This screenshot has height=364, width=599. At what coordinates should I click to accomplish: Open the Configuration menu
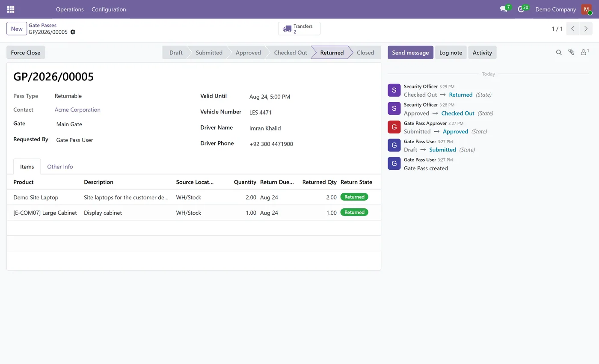[x=109, y=9]
